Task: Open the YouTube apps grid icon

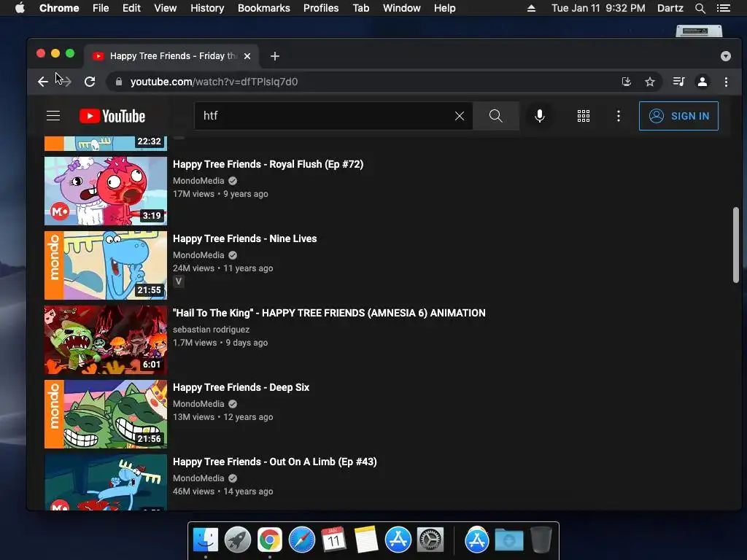Action: [x=584, y=116]
